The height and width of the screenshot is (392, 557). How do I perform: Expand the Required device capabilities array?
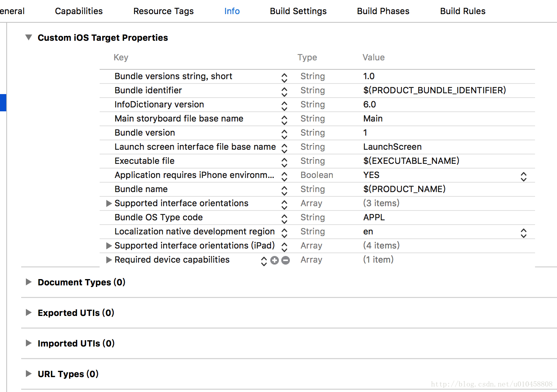tap(109, 260)
